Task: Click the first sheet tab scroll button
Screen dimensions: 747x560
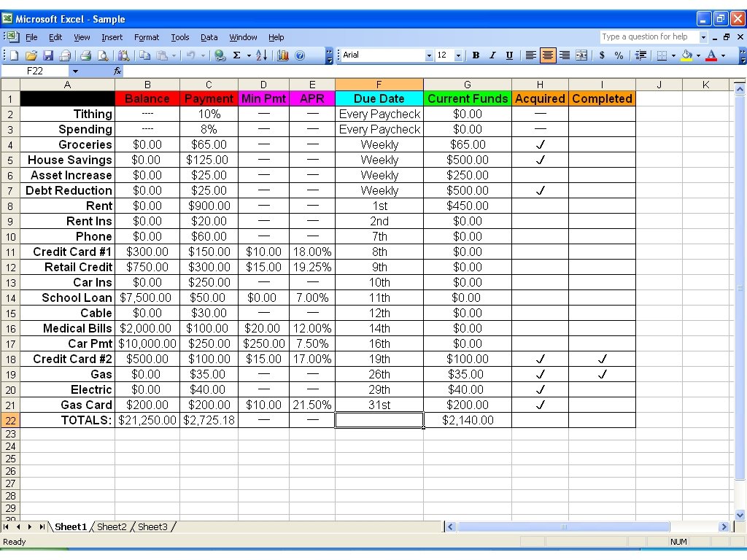Action: (6, 526)
